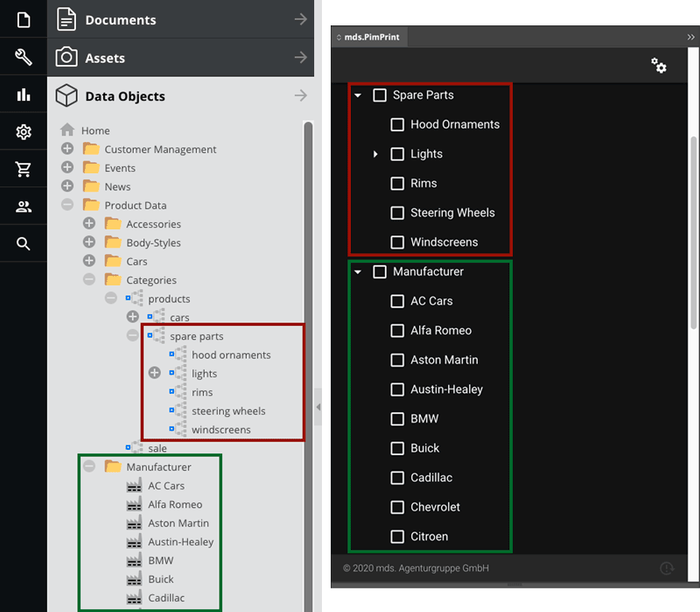Open the Assets panel header
Image resolution: width=700 pixels, height=612 pixels.
[181, 57]
